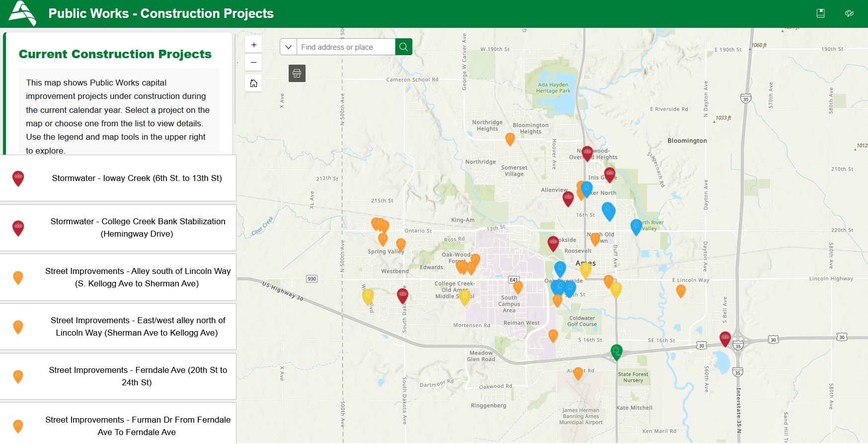Screen dimensions: 868x444
Task: Open the bookmarks icon in the header
Action: pos(821,13)
